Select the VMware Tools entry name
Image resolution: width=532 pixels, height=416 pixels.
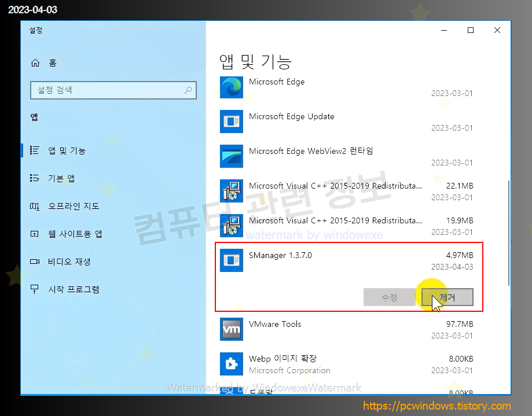point(275,324)
